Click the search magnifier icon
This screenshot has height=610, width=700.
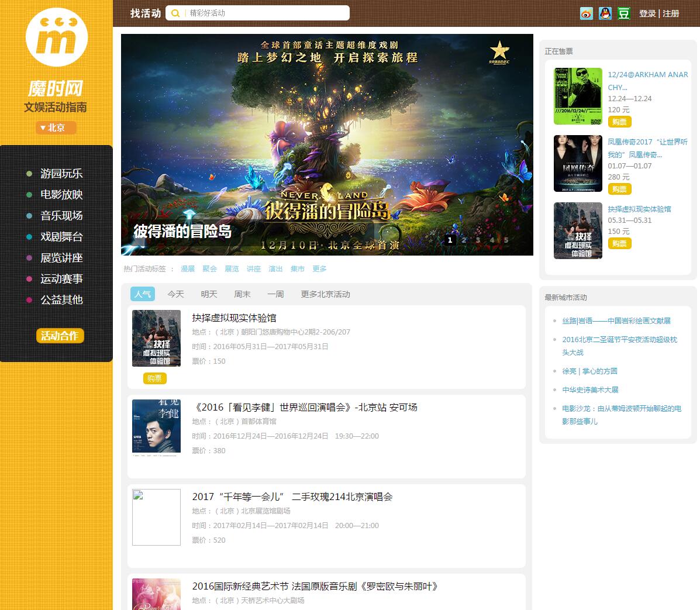pos(175,13)
